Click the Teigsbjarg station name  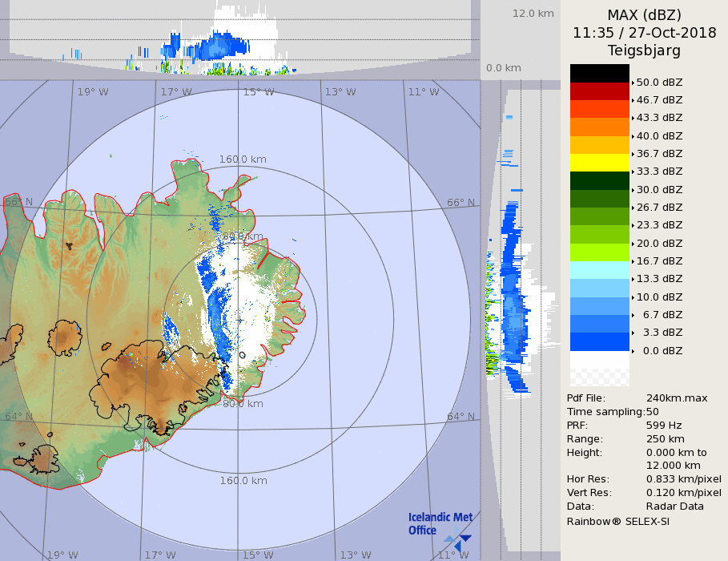644,50
